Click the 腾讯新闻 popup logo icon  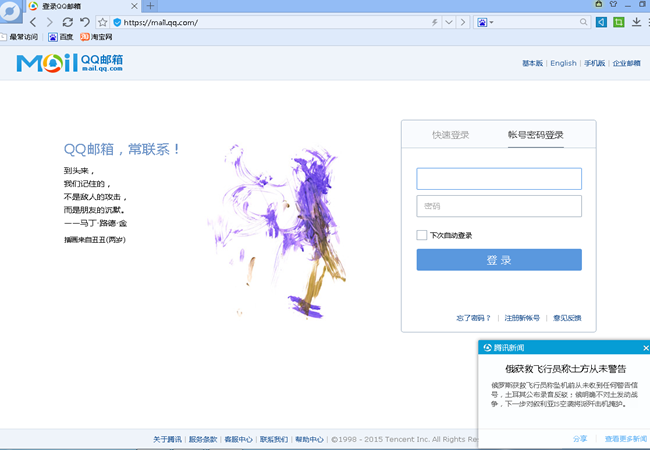pyautogui.click(x=488, y=348)
